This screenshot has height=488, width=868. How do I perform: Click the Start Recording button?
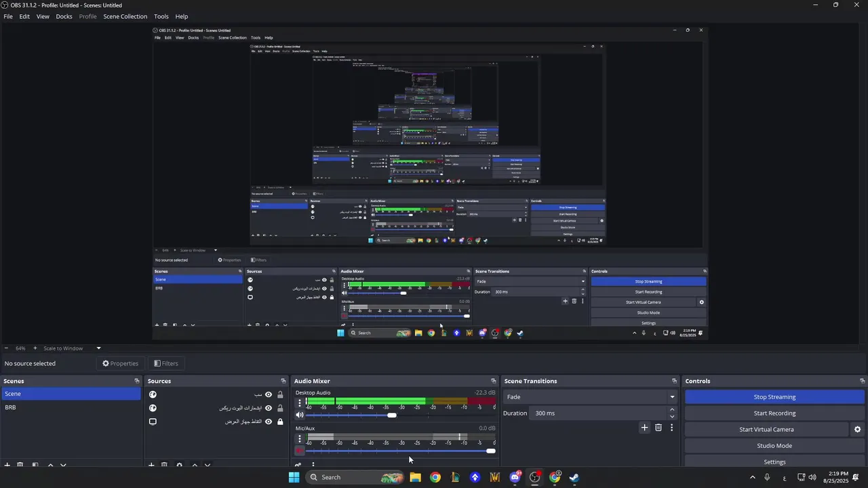(774, 413)
